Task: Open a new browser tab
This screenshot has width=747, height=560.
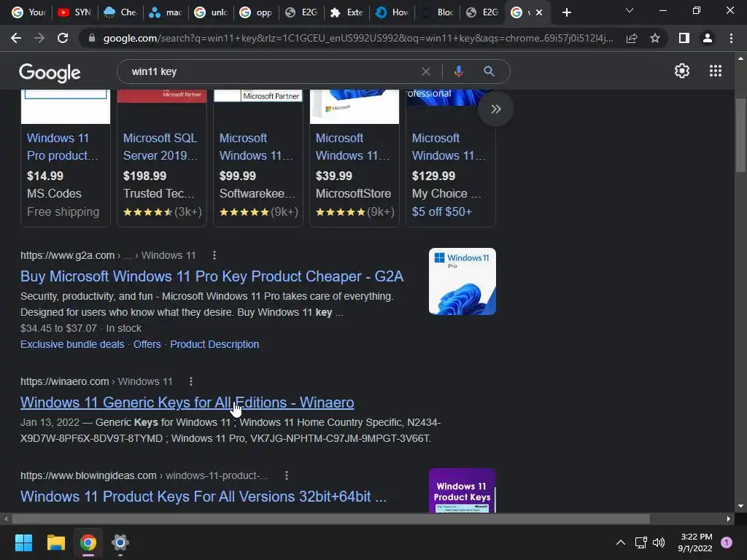Action: pos(566,12)
